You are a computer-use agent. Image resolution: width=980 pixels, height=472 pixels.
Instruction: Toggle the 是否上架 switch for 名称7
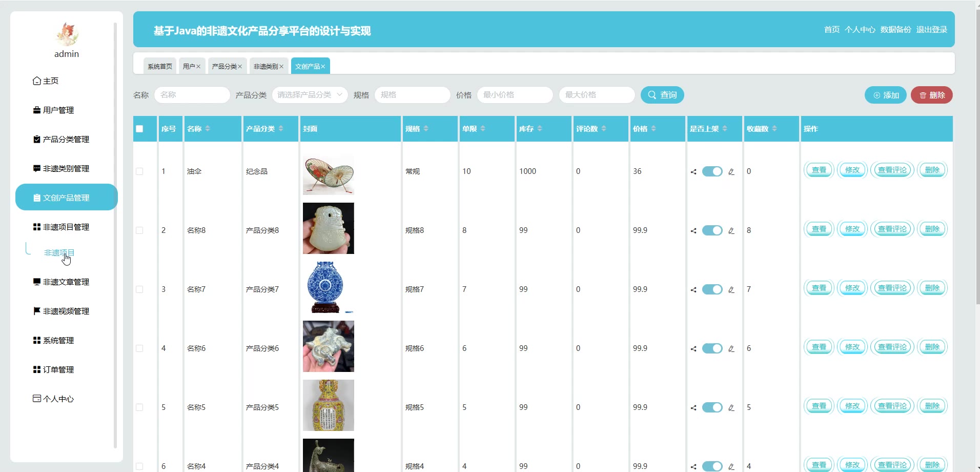[712, 289]
